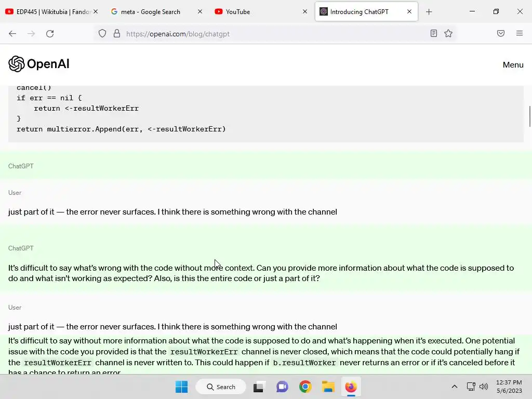The width and height of the screenshot is (532, 399).
Task: Open the Chat app in the taskbar
Action: [x=282, y=387]
